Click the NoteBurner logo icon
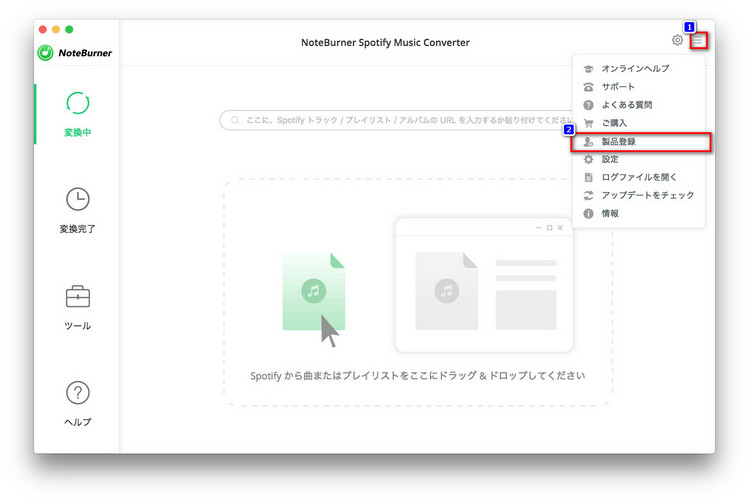Viewport: 749px width, 502px height. (45, 53)
